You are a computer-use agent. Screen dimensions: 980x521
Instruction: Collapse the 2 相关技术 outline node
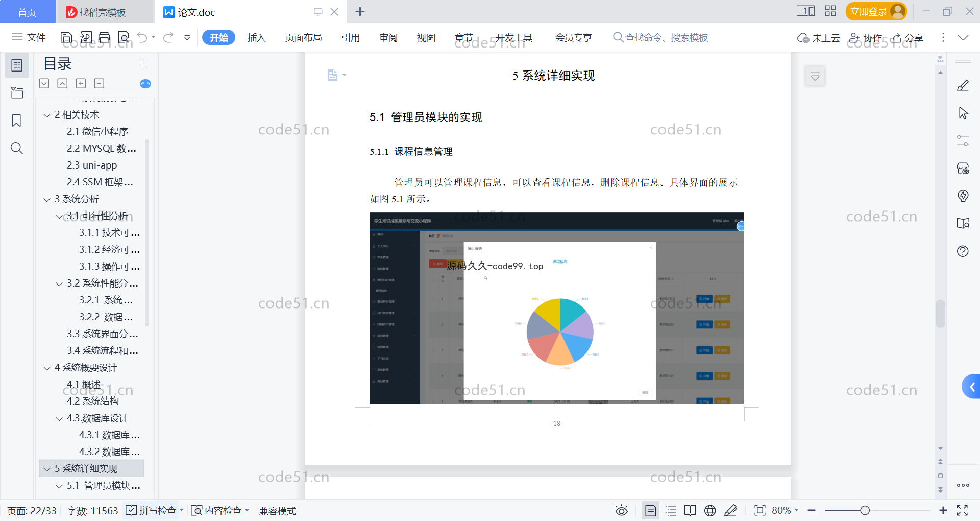click(x=47, y=115)
